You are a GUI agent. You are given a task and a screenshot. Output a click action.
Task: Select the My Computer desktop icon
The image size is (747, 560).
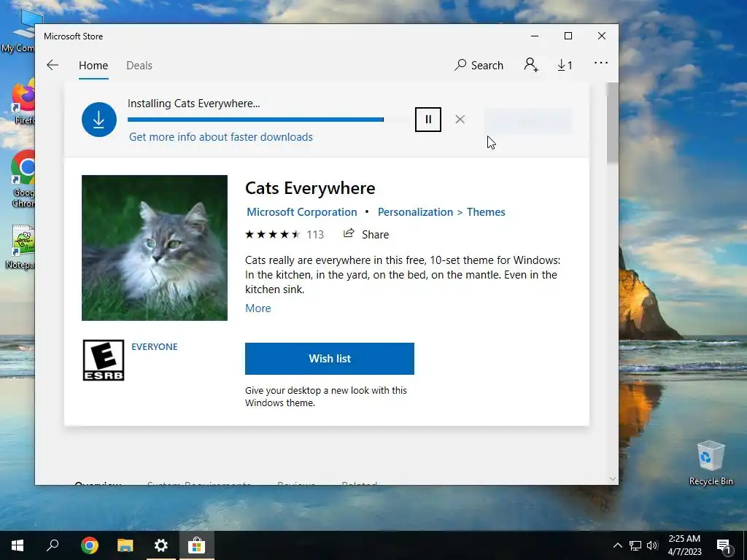[x=19, y=32]
